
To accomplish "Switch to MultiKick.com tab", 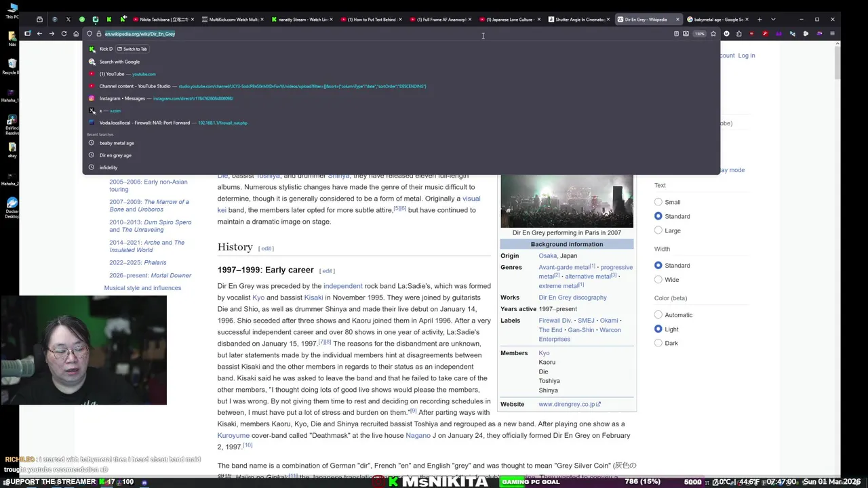I will pyautogui.click(x=233, y=20).
